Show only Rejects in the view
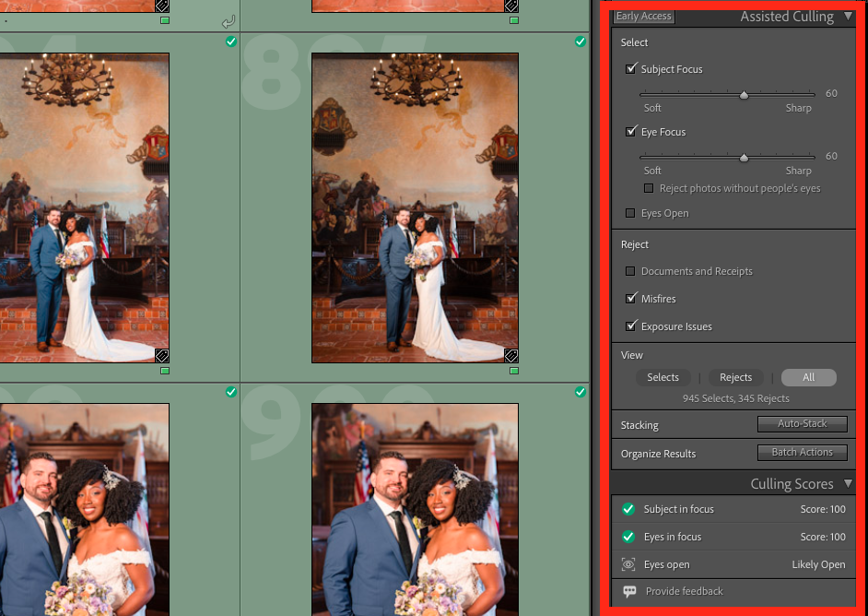Image resolution: width=868 pixels, height=616 pixels. (735, 377)
